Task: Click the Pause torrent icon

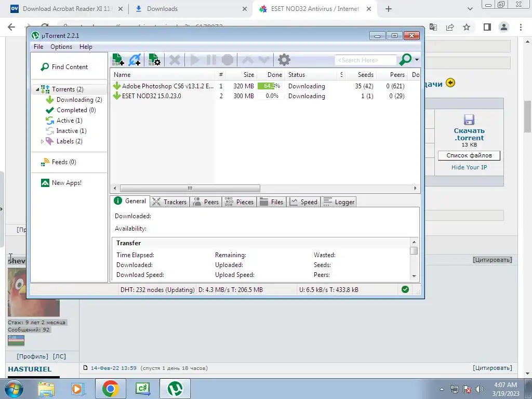Action: [211, 60]
